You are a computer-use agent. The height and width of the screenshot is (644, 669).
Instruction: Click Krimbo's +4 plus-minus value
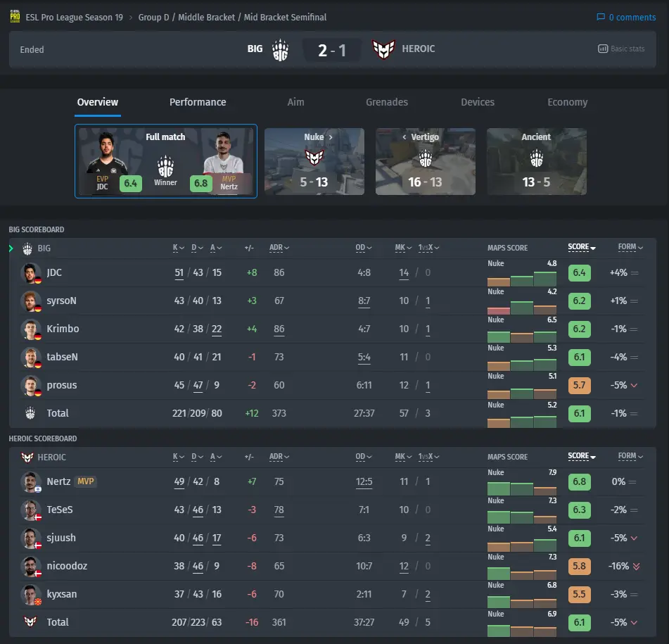(252, 329)
